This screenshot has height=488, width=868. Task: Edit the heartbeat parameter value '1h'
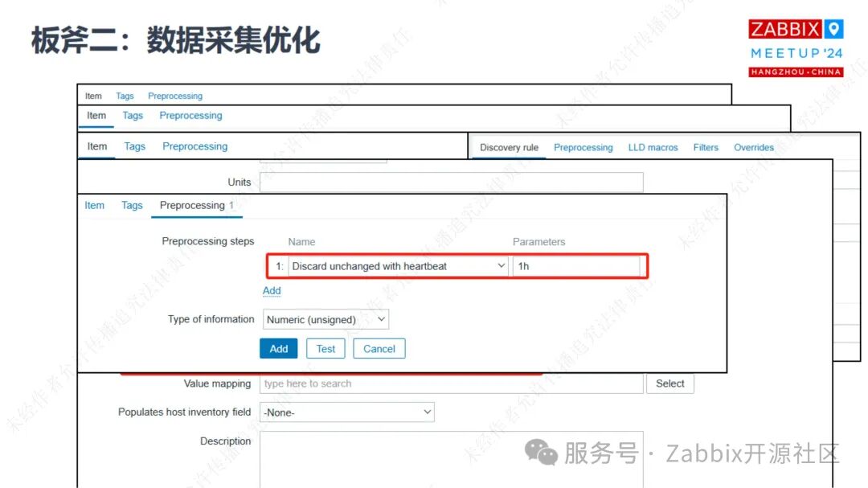[577, 265]
